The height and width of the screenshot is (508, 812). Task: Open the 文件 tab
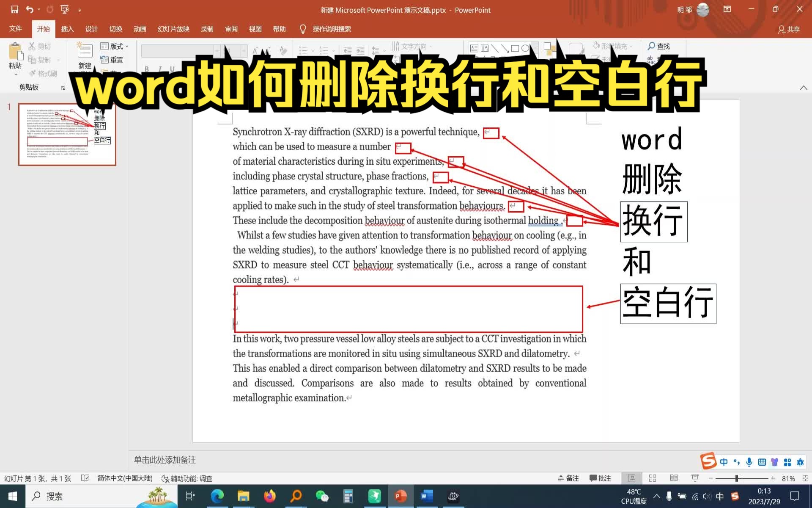[16, 29]
